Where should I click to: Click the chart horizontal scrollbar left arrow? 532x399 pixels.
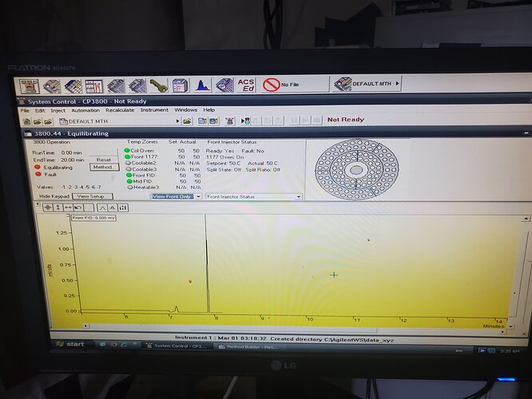point(85,326)
